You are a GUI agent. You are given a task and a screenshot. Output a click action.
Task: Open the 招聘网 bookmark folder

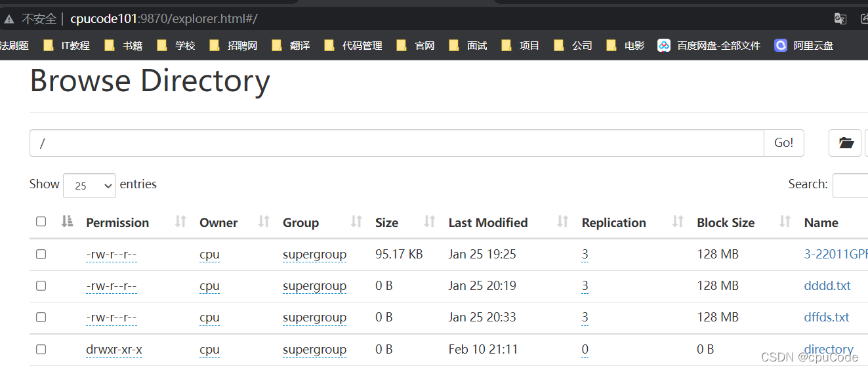pos(234,45)
